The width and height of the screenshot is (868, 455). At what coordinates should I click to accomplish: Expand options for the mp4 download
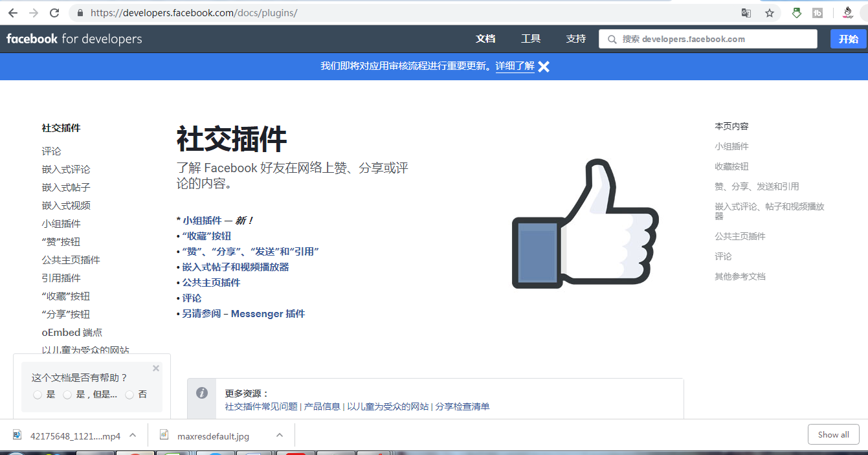(133, 436)
